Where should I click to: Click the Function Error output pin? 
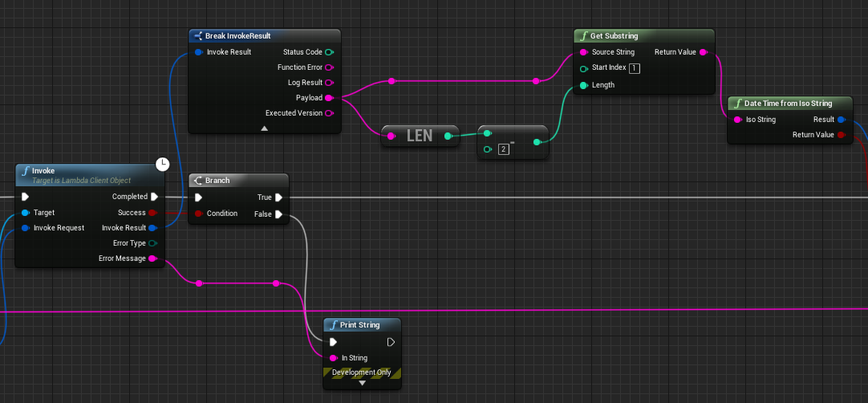coord(329,67)
